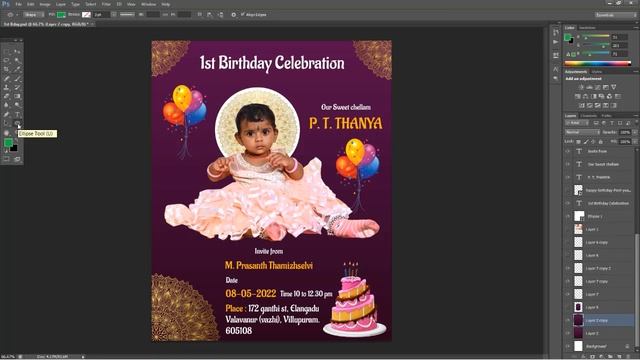Select the Eyedropper tool

pos(17,69)
